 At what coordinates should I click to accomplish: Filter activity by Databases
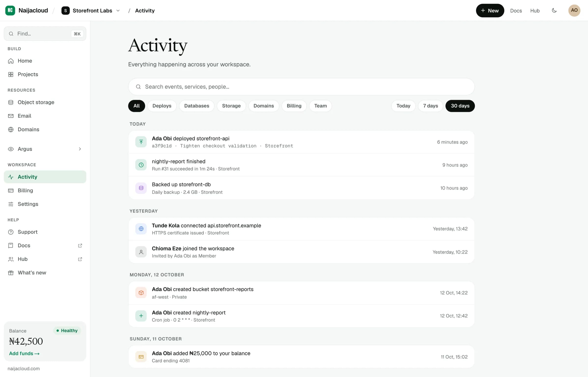(x=196, y=106)
